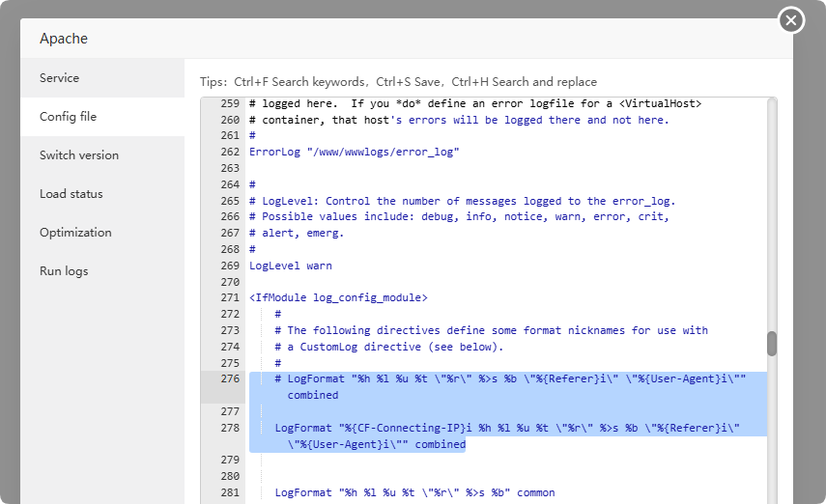Image resolution: width=826 pixels, height=504 pixels.
Task: Switch to the Optimization tab
Action: (x=75, y=233)
